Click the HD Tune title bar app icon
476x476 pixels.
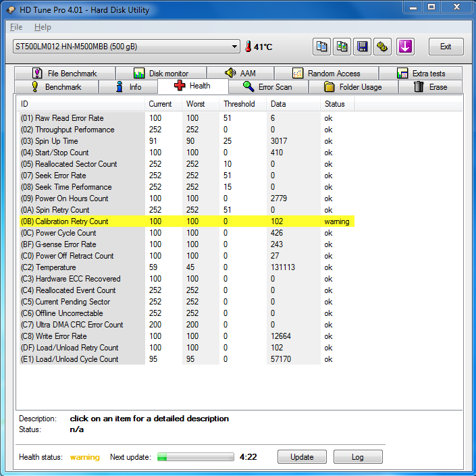tap(11, 10)
